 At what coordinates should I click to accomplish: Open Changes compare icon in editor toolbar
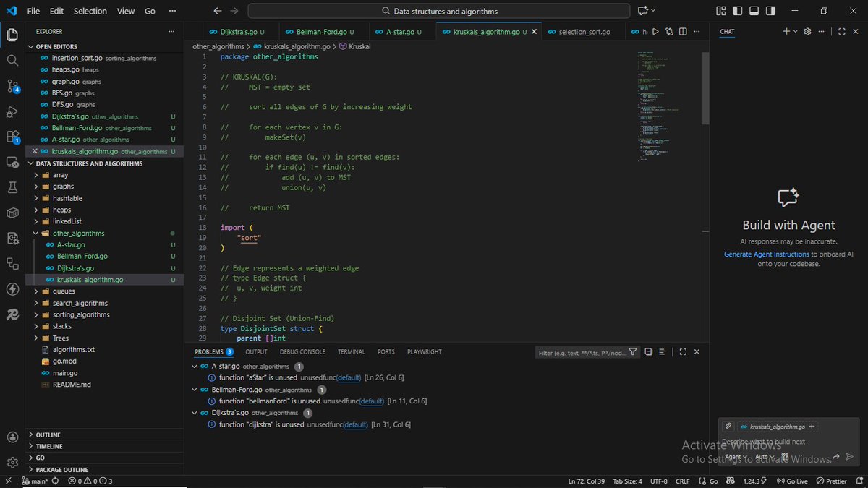click(669, 32)
